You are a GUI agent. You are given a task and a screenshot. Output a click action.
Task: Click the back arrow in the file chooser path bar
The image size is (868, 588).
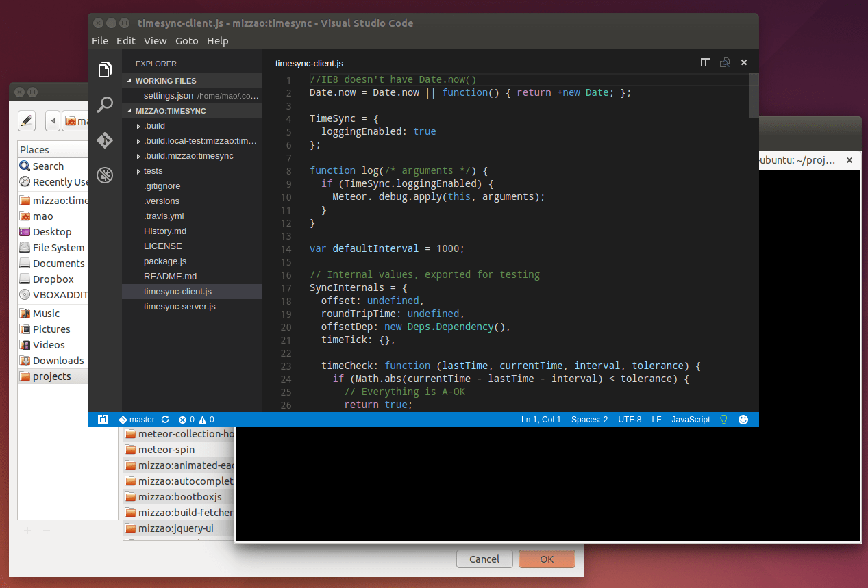(53, 121)
